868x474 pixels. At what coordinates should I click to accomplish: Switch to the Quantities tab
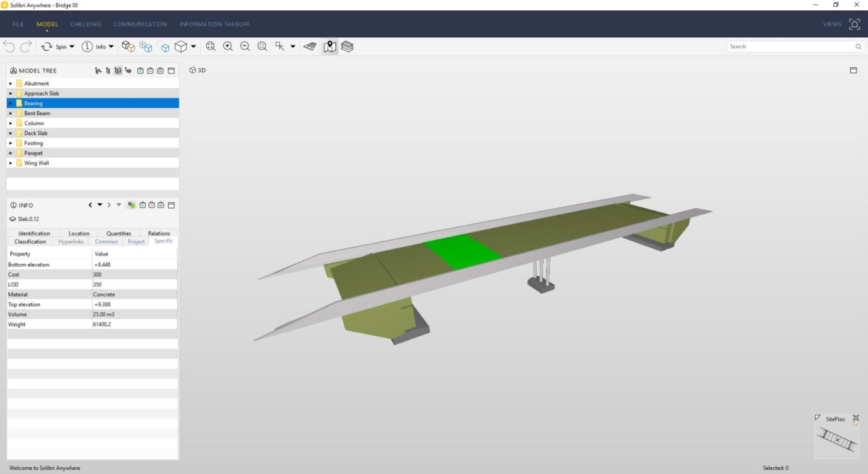[119, 233]
